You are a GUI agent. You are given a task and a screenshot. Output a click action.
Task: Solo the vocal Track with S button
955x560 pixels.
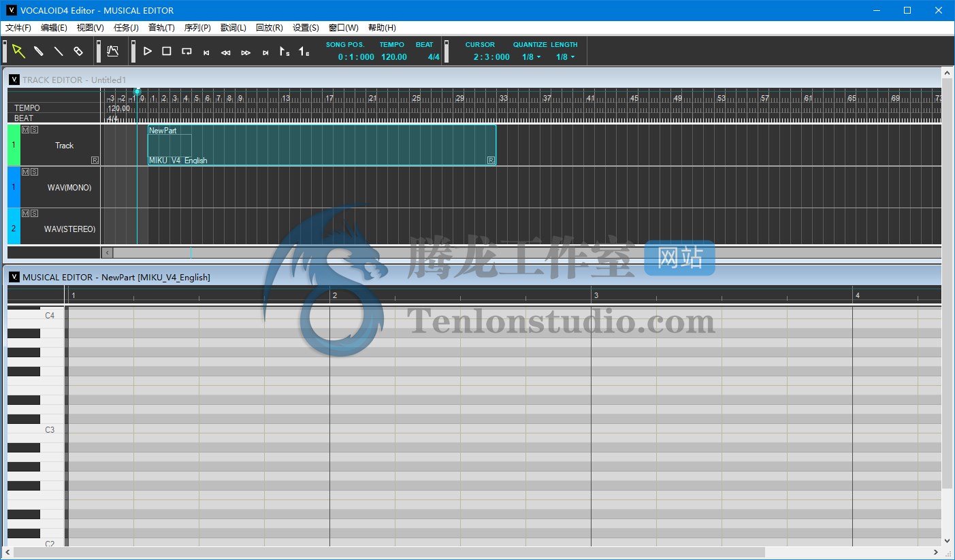(34, 130)
